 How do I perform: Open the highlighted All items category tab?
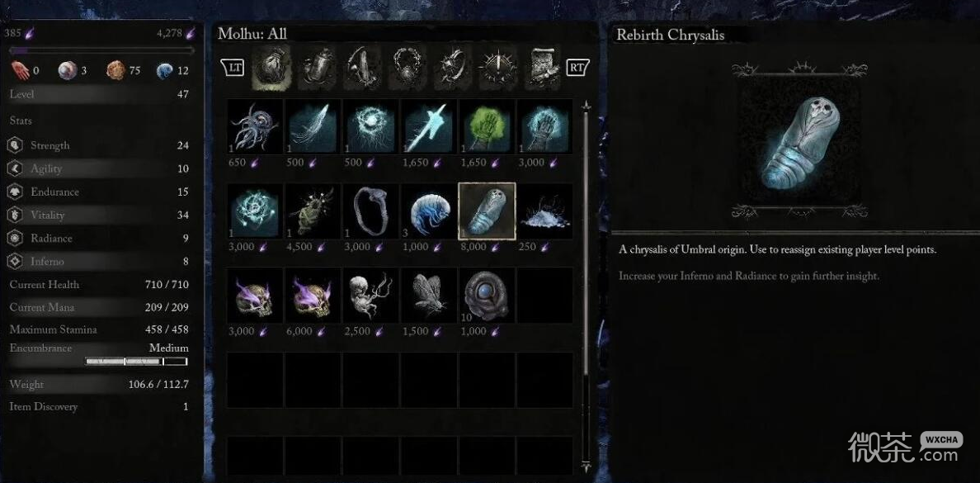(x=271, y=68)
